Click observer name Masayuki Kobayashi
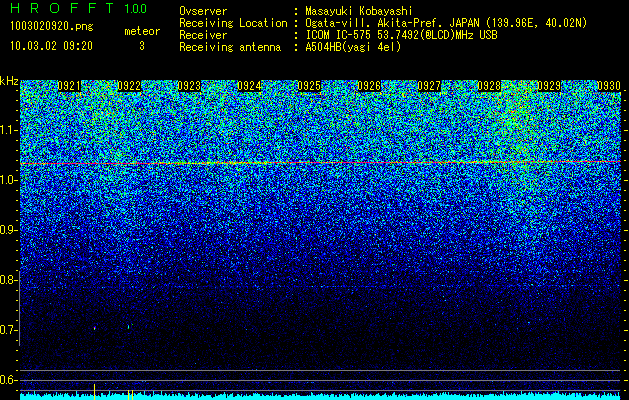 point(359,11)
